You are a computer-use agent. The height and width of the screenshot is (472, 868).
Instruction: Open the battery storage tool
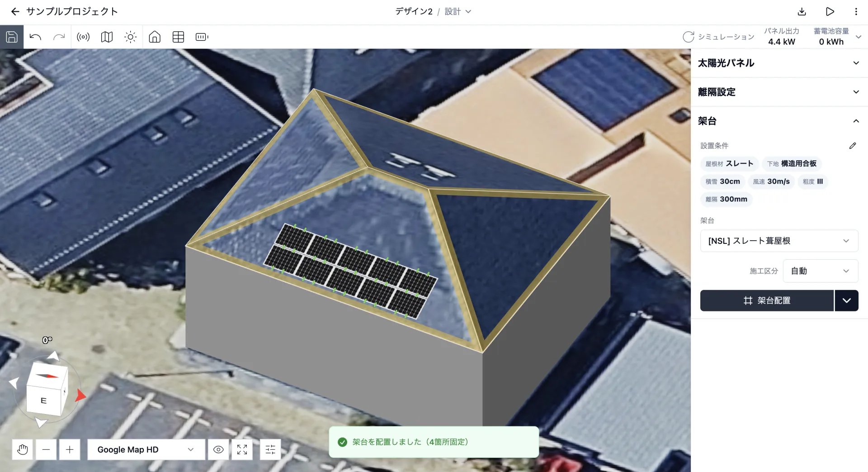(x=202, y=37)
